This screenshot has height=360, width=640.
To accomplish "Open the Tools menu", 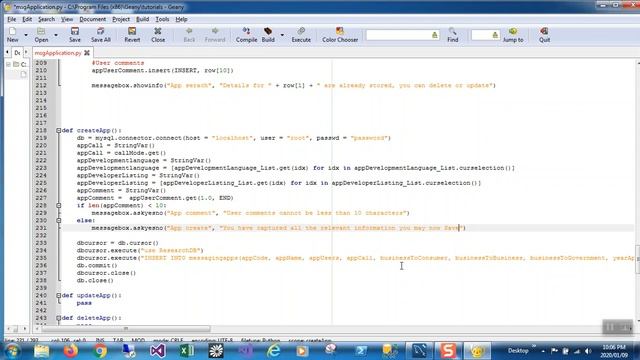I will (162, 19).
